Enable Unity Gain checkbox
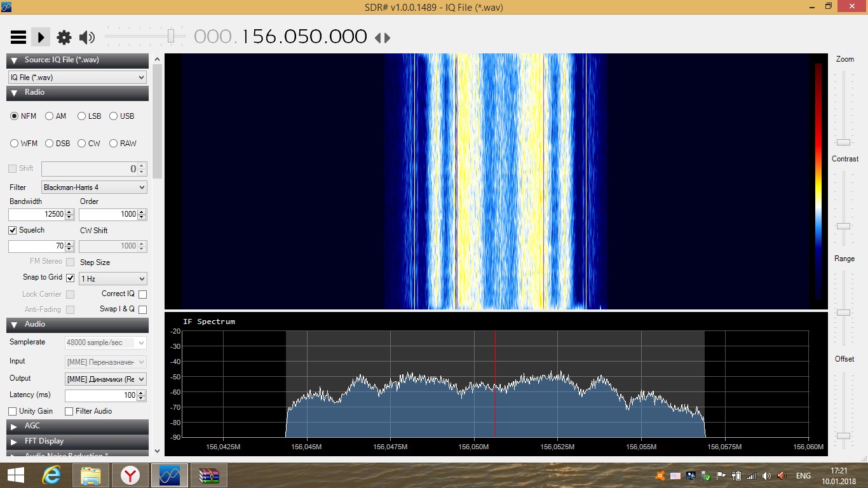This screenshot has height=488, width=868. coord(12,412)
